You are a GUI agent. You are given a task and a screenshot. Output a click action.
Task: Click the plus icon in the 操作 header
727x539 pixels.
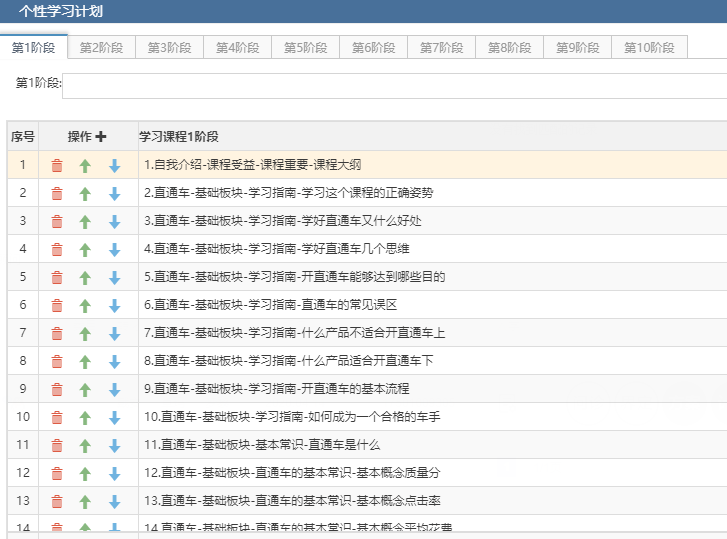point(100,137)
